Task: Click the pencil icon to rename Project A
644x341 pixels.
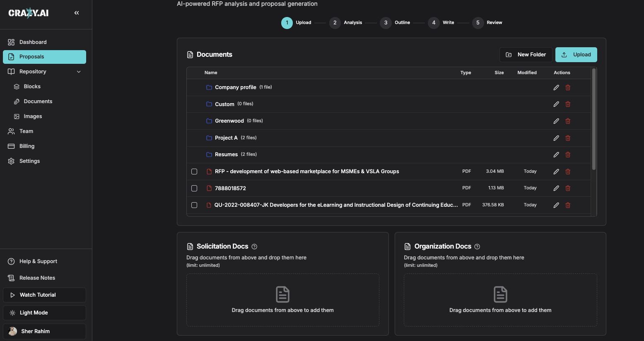Action: pyautogui.click(x=556, y=138)
